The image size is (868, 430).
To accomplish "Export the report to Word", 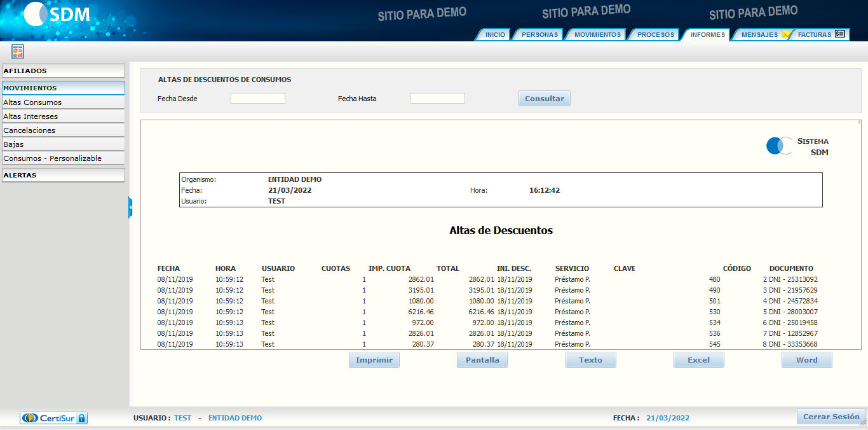I will coord(807,360).
